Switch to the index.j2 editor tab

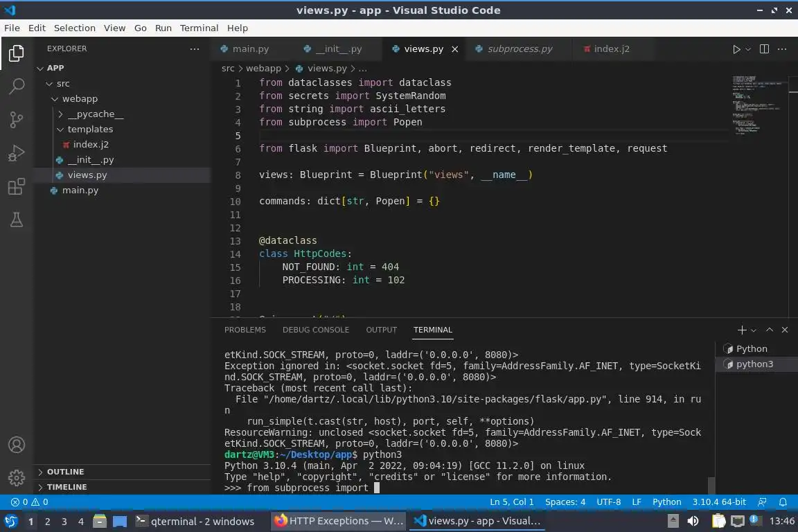point(612,49)
